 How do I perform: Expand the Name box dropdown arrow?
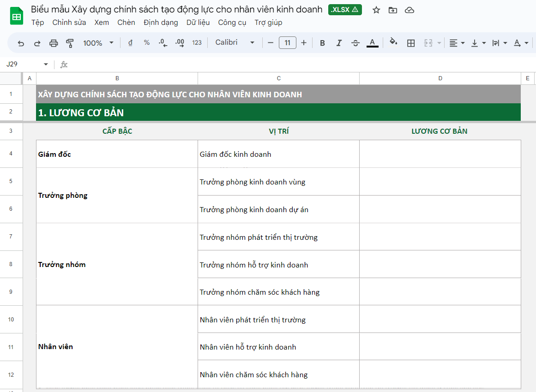coord(46,64)
